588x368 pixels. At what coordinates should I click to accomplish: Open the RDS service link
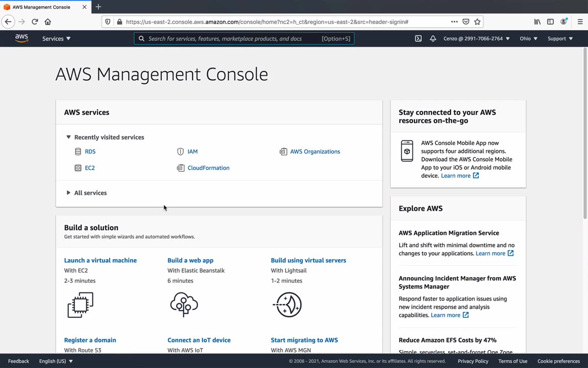[90, 151]
